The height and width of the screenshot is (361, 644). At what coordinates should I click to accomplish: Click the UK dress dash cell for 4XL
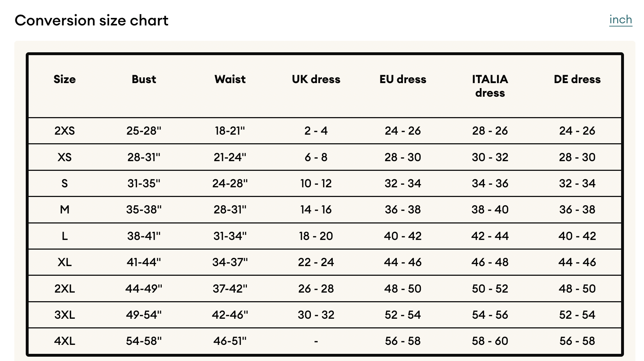[316, 341]
